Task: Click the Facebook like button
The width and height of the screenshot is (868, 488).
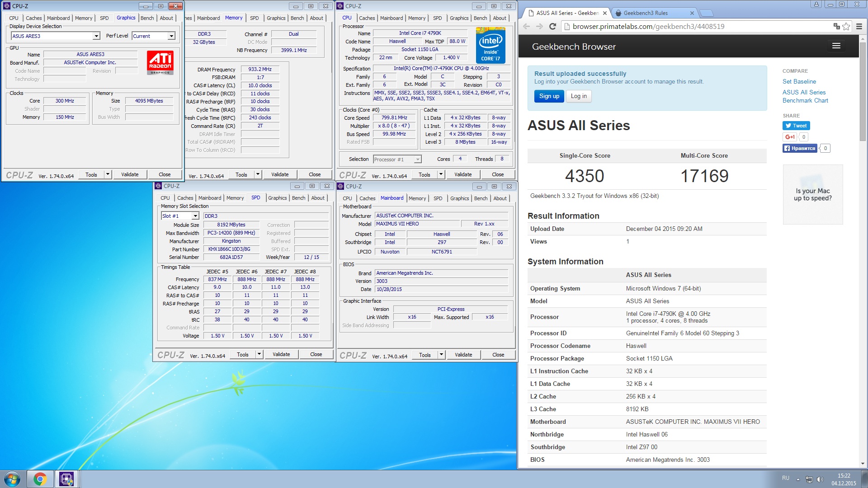Action: click(x=800, y=148)
